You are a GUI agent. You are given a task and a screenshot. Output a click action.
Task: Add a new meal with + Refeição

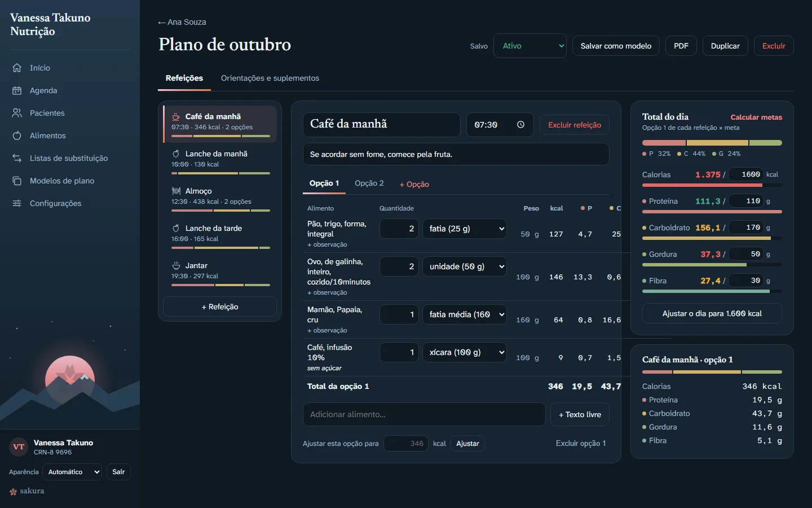[220, 306]
